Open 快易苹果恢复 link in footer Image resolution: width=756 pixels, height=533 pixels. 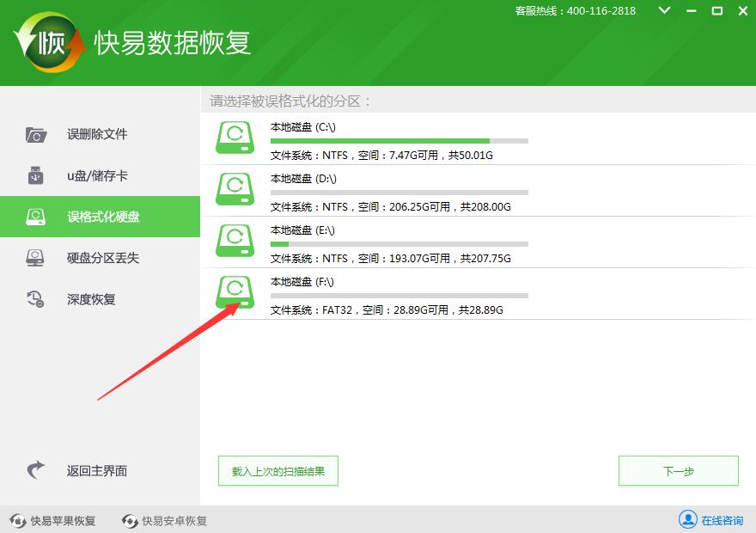(63, 521)
